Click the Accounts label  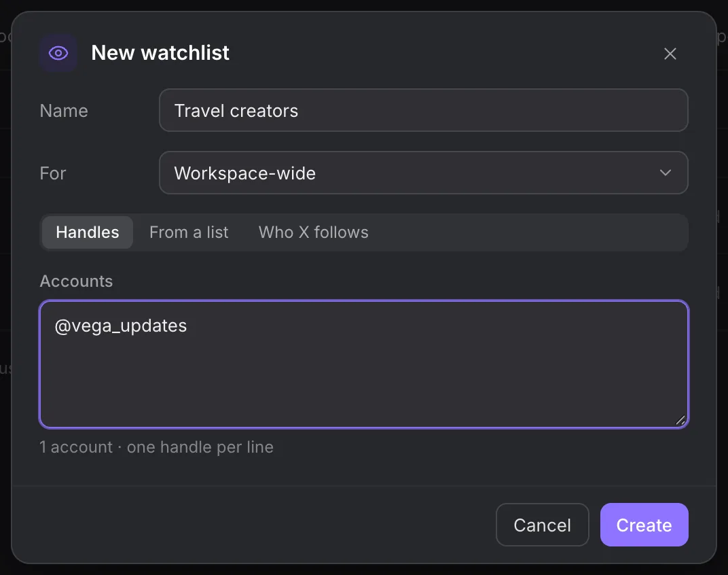pyautogui.click(x=76, y=281)
